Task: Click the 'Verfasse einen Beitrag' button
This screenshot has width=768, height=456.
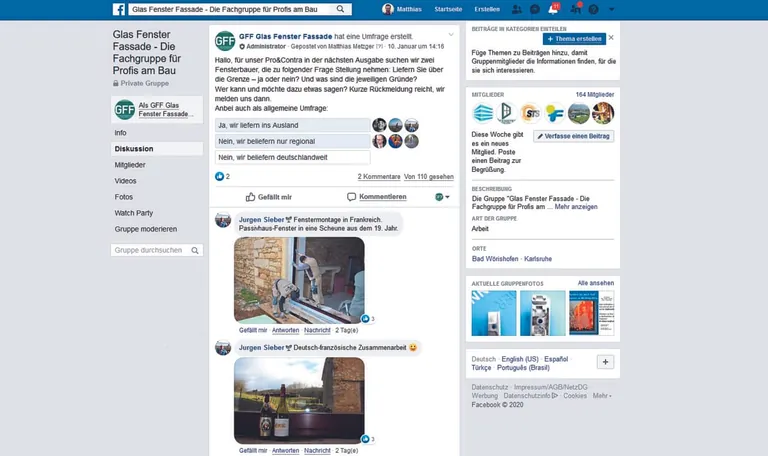Action: [x=573, y=136]
